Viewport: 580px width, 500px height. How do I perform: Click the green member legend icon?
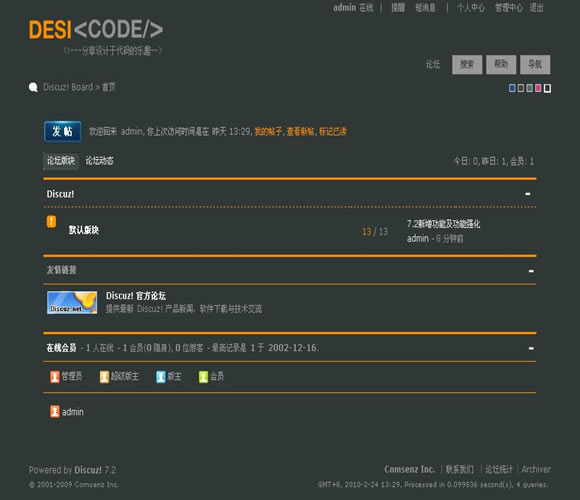(x=203, y=377)
